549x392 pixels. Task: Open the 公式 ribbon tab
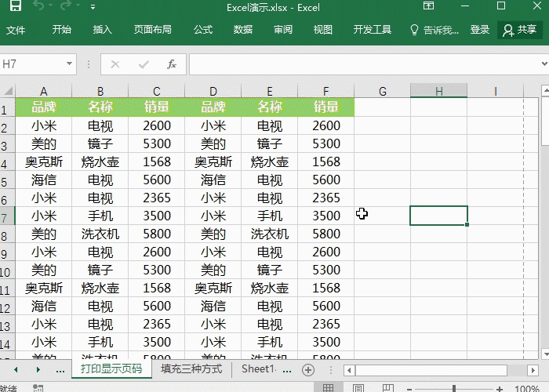coord(203,30)
